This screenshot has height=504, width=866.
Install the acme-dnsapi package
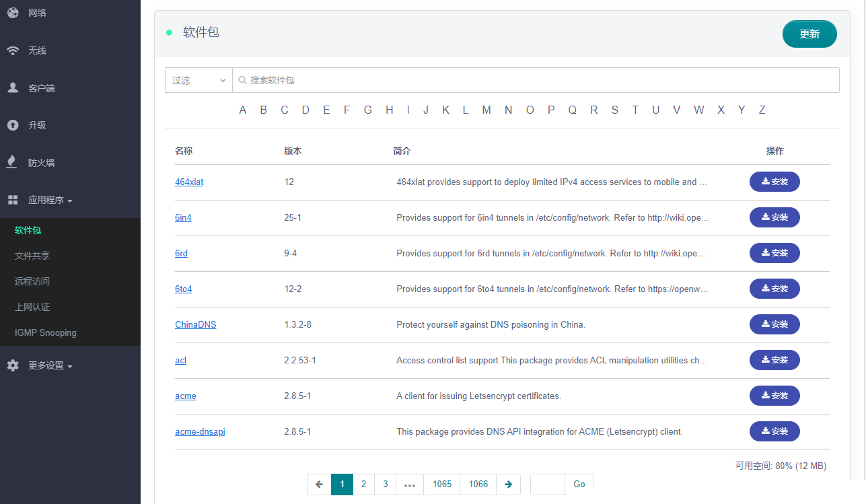774,431
